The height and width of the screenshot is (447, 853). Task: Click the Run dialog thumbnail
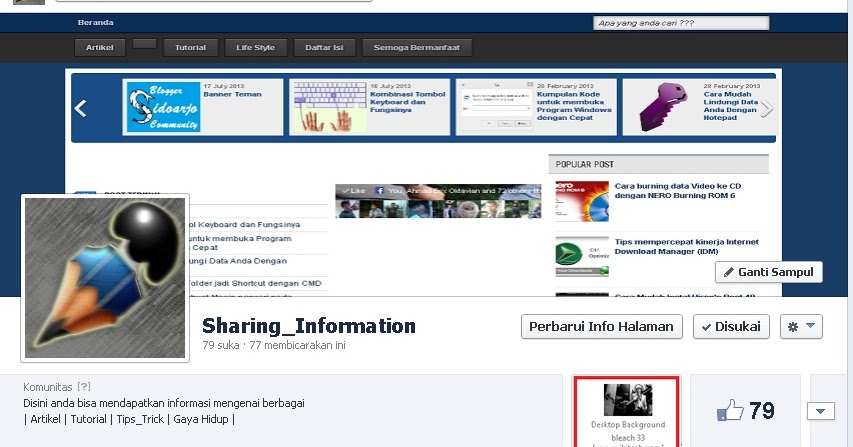click(x=497, y=107)
